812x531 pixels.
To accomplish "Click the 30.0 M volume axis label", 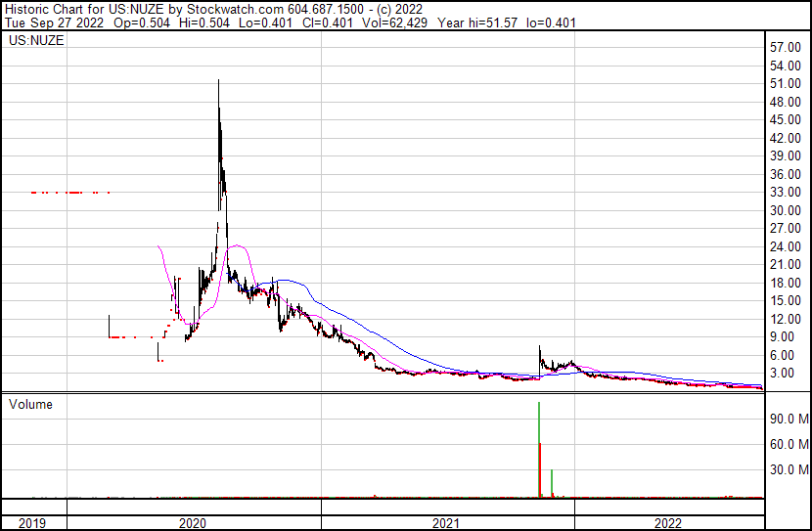I will (x=788, y=469).
